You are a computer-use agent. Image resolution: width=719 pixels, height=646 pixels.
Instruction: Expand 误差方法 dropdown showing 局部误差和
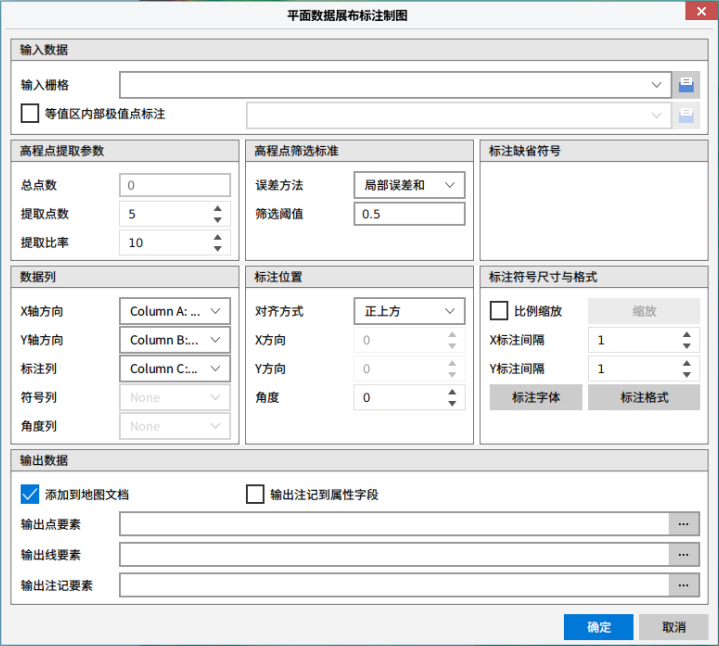click(409, 185)
